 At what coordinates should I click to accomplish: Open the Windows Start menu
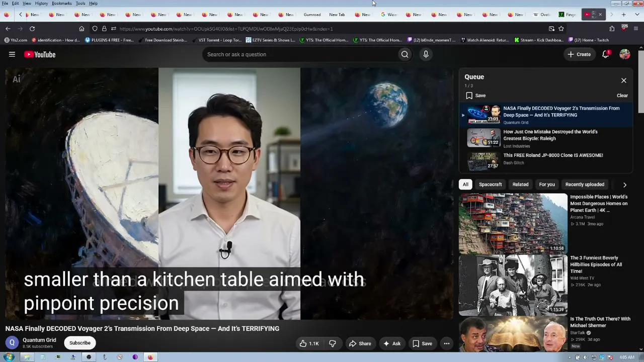coord(9,357)
